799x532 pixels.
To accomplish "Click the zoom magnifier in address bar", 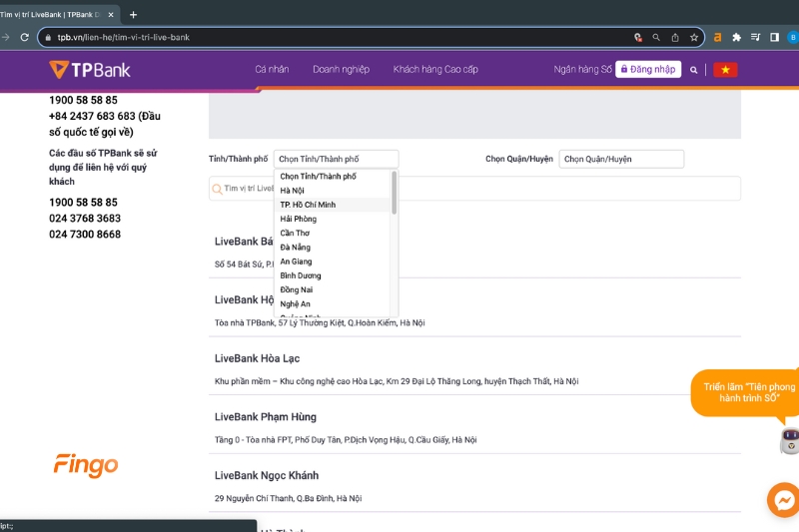I will [x=656, y=37].
